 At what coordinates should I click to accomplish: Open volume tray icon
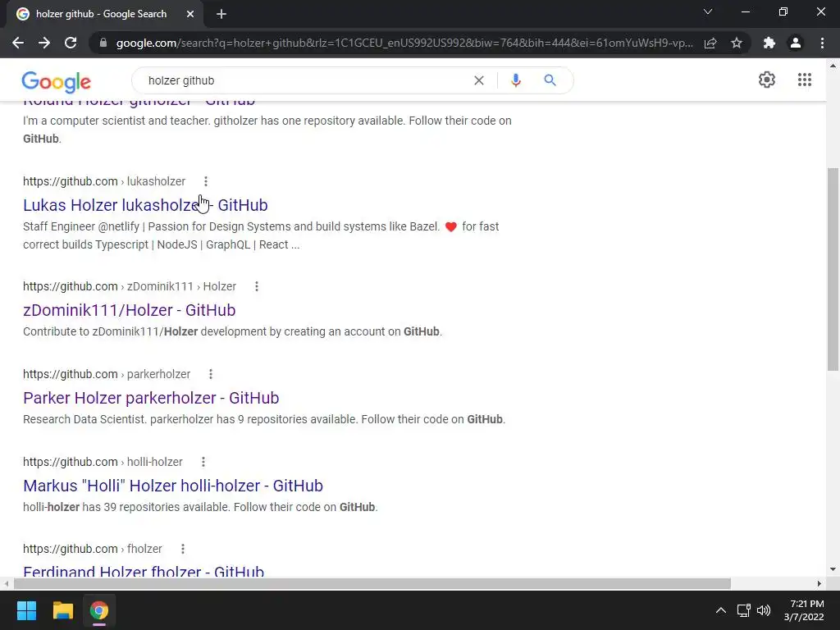764,610
